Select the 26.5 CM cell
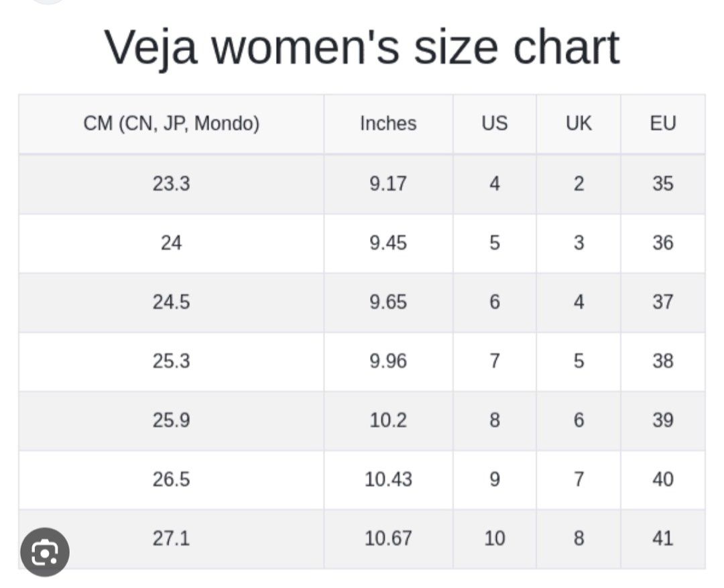Image resolution: width=724 pixels, height=588 pixels. pos(171,479)
